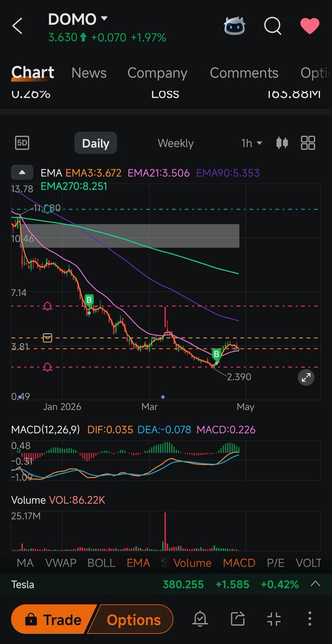This screenshot has height=644, width=332.
Task: Tap the upper price alert bell icon
Action: pyautogui.click(x=47, y=306)
